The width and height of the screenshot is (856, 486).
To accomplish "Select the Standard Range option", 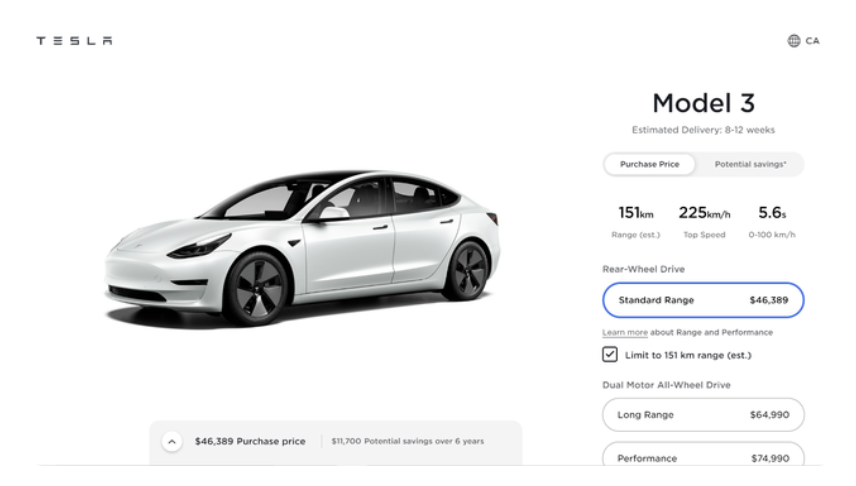I will click(x=703, y=300).
